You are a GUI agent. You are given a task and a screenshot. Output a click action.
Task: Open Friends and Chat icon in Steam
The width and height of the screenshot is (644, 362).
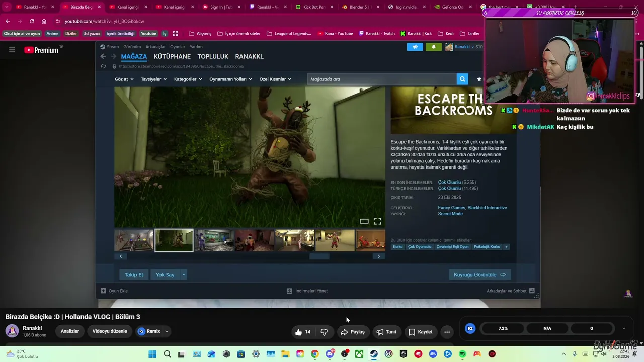point(532,291)
